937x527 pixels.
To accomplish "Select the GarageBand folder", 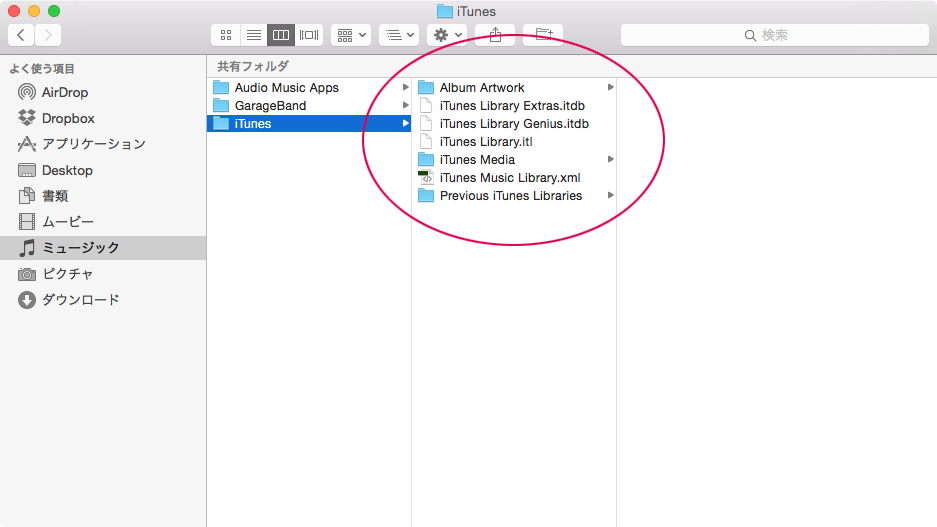I will pyautogui.click(x=309, y=105).
